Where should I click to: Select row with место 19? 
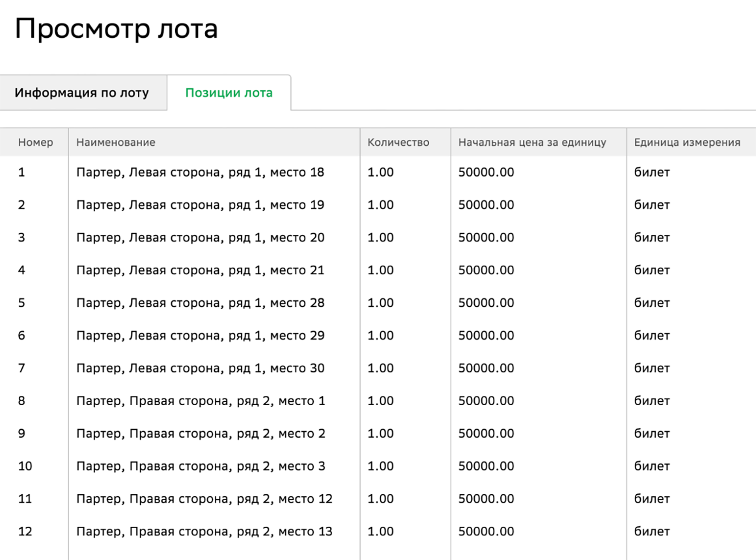click(378, 205)
